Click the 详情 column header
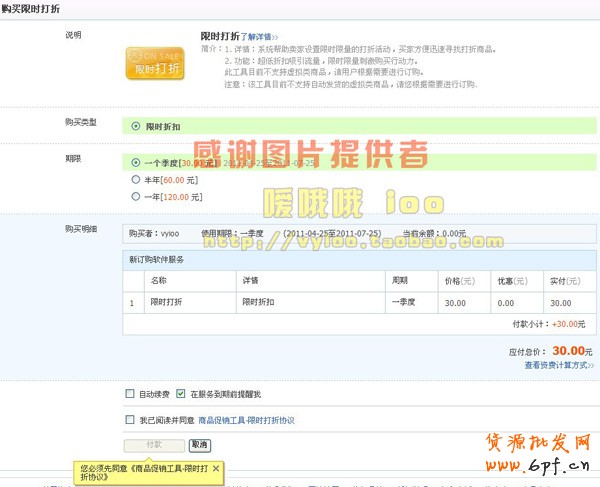 click(x=250, y=280)
